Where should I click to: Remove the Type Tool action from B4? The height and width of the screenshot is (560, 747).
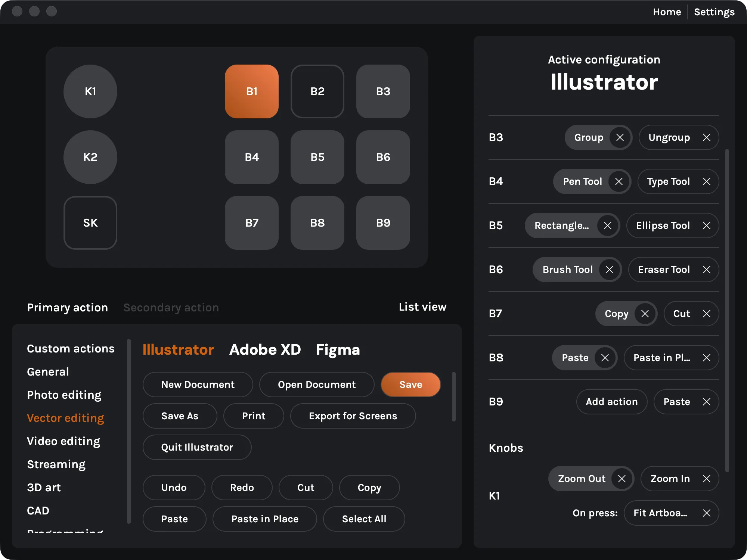click(x=706, y=181)
